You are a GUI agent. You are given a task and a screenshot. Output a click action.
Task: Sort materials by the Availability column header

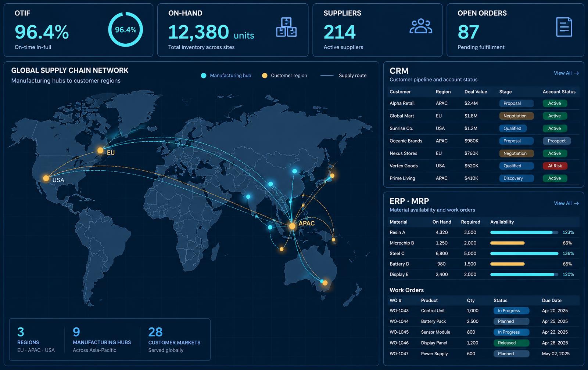(502, 222)
